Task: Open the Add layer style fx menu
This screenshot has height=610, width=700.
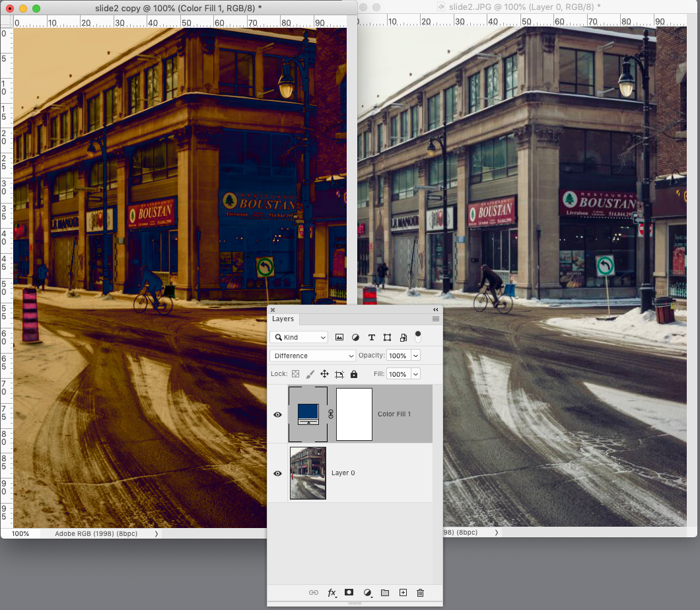Action: click(332, 593)
